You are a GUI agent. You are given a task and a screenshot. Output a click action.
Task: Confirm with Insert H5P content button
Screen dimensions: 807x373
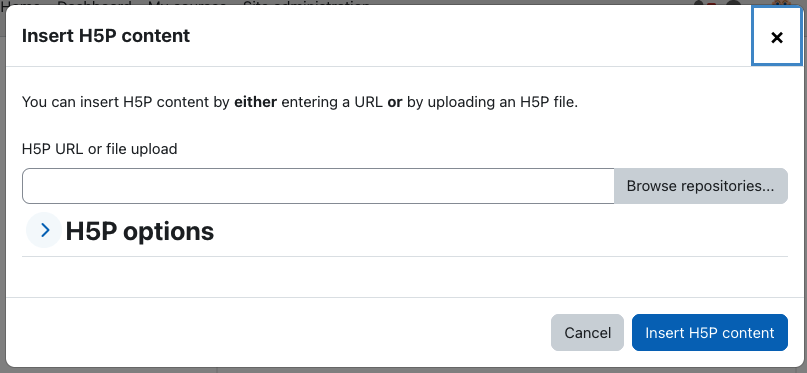pyautogui.click(x=710, y=333)
